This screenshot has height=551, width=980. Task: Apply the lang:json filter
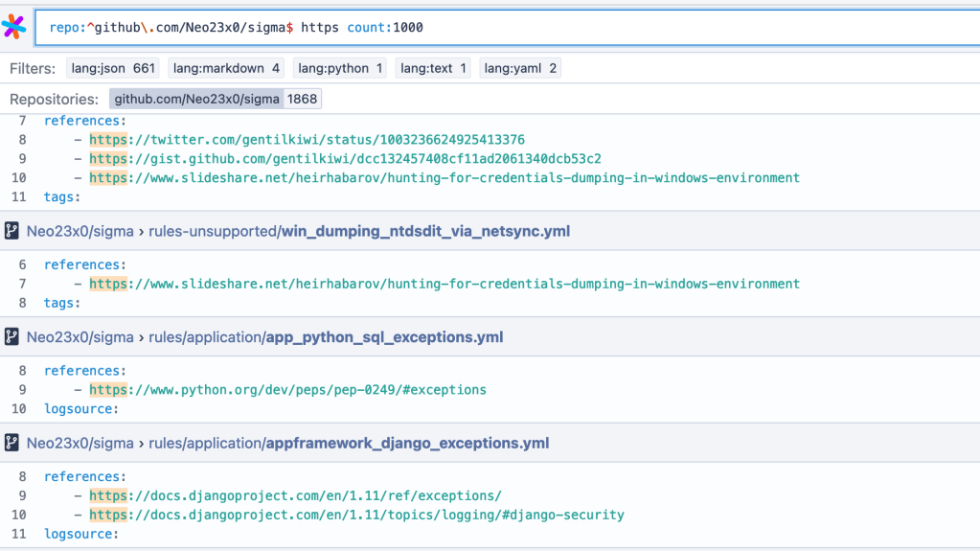pos(112,68)
